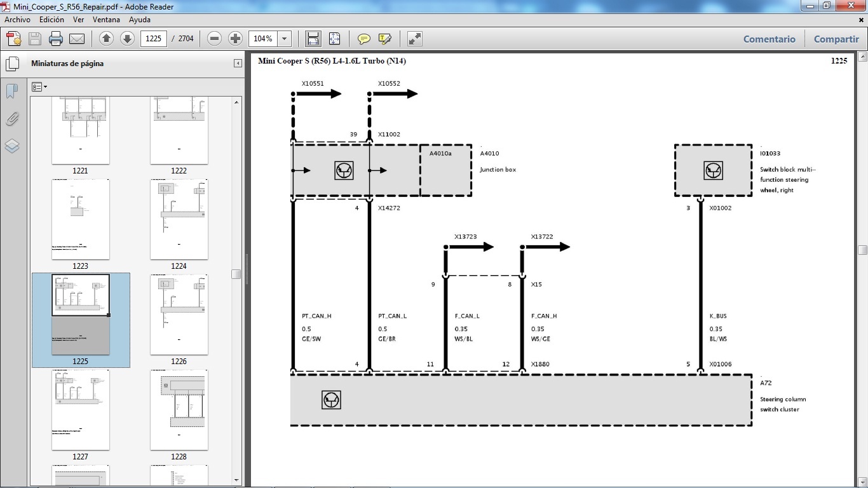868x488 pixels.
Task: Click the fit width scrolling icon
Action: [x=313, y=39]
